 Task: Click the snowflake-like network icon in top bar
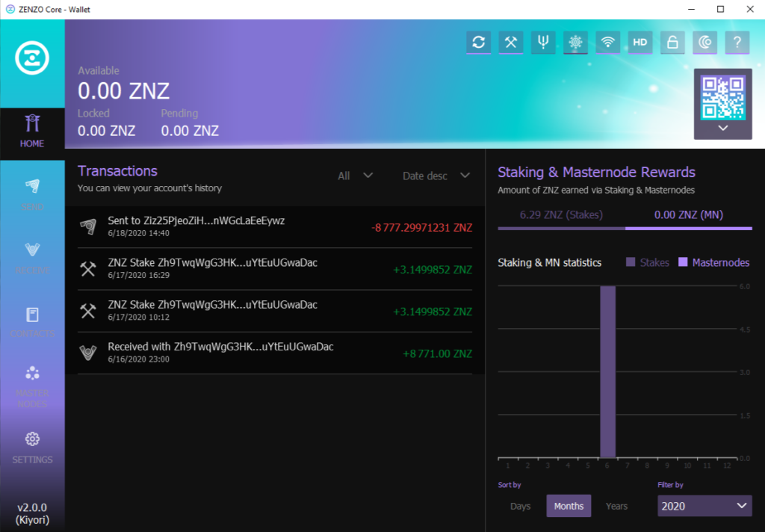pyautogui.click(x=575, y=43)
